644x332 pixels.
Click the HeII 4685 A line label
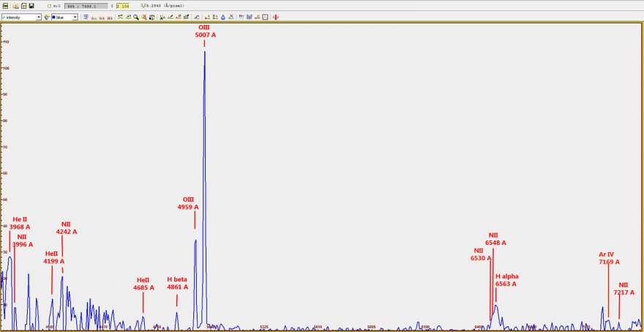click(143, 284)
